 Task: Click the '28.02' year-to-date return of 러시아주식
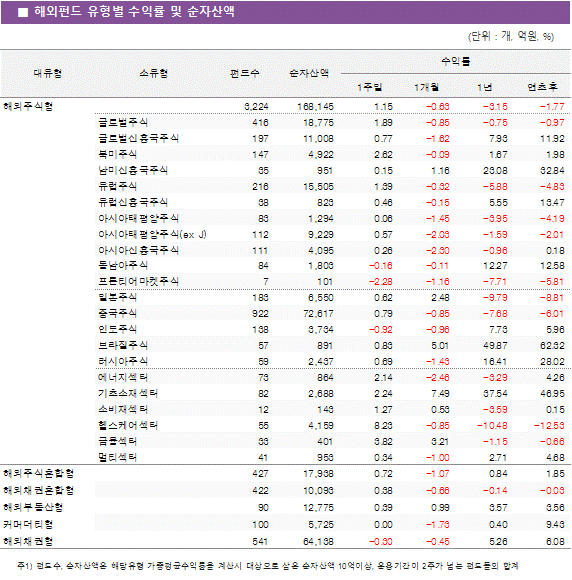pyautogui.click(x=552, y=362)
